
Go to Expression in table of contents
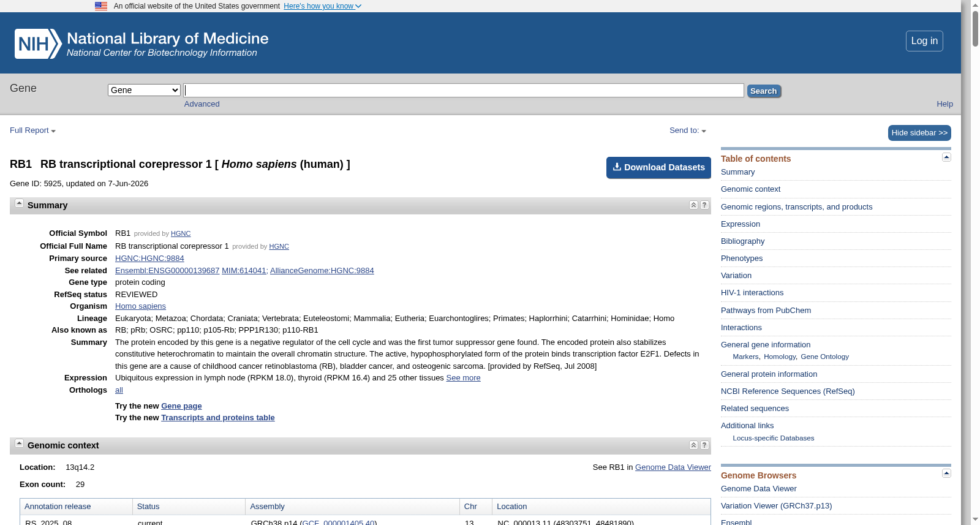[740, 224]
